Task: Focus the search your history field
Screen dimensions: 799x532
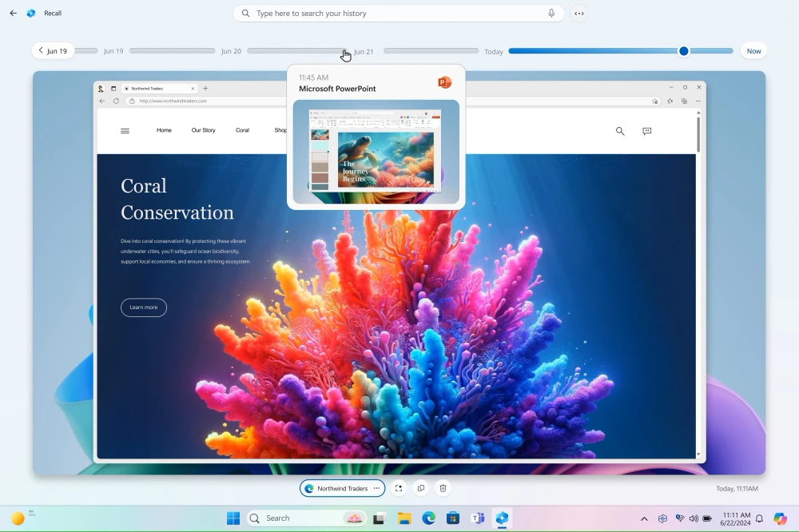Action: [x=399, y=14]
